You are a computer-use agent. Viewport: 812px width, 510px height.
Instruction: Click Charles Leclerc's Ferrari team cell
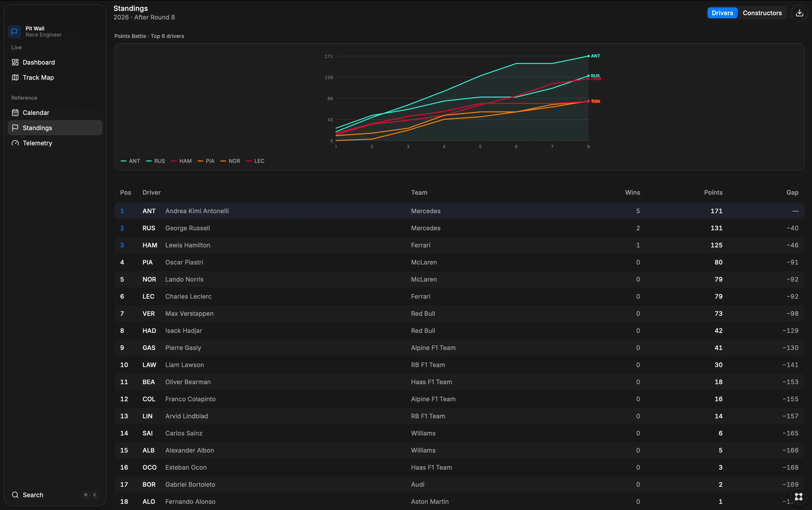tap(420, 297)
